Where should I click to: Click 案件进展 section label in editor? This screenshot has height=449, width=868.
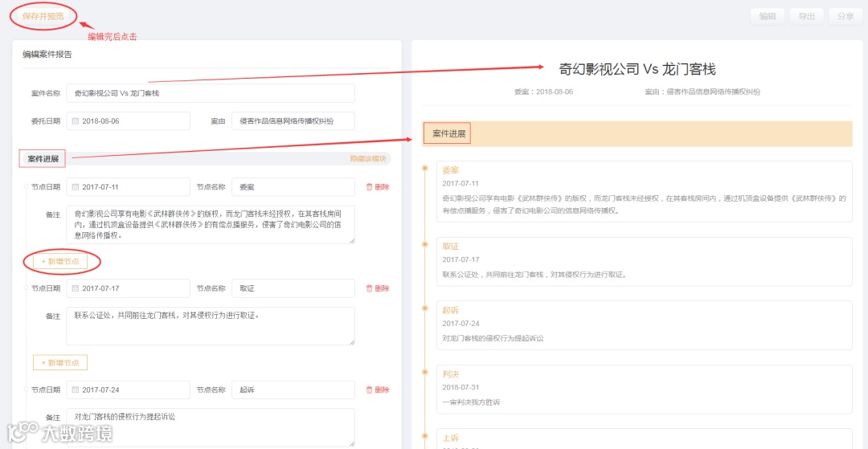point(43,159)
